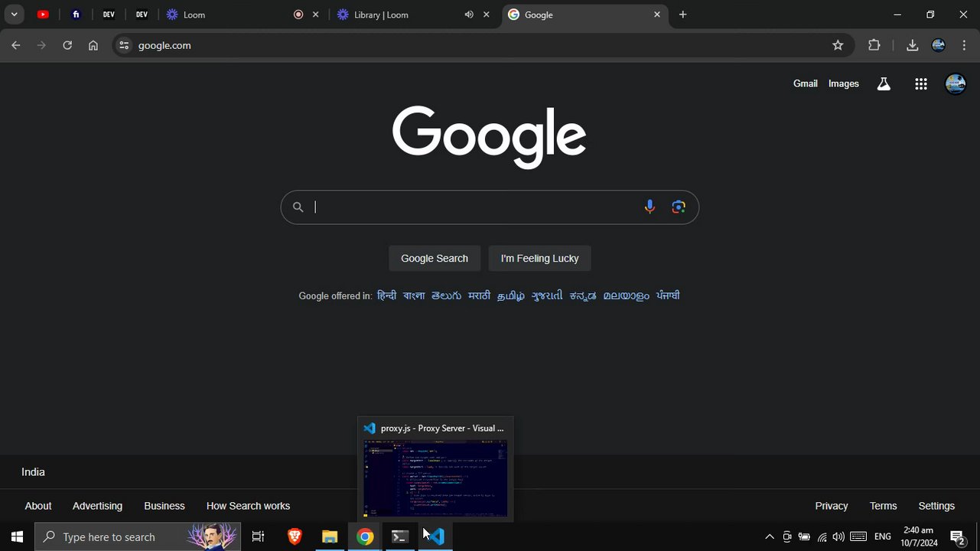
Task: Switch Google to Kannada (ಕನ್ನಡ)
Action: tap(583, 295)
